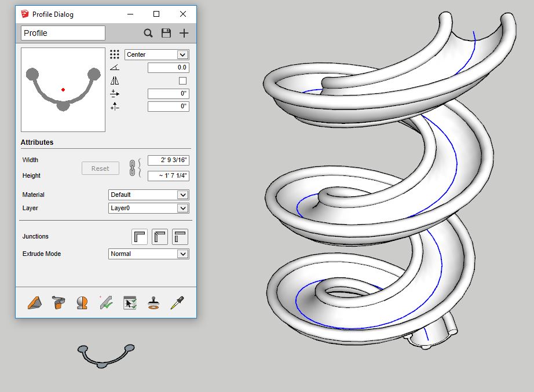Open the Material dropdown
This screenshot has height=392, width=534.
148,195
